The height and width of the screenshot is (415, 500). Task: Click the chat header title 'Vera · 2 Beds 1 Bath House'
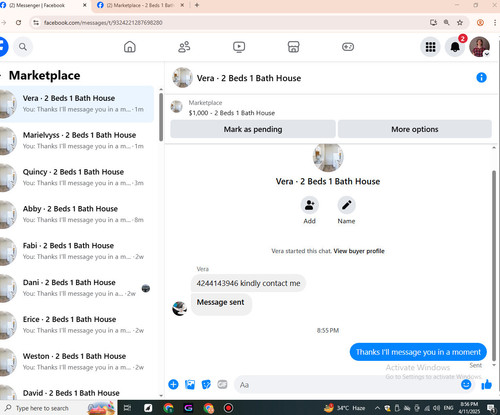point(249,78)
